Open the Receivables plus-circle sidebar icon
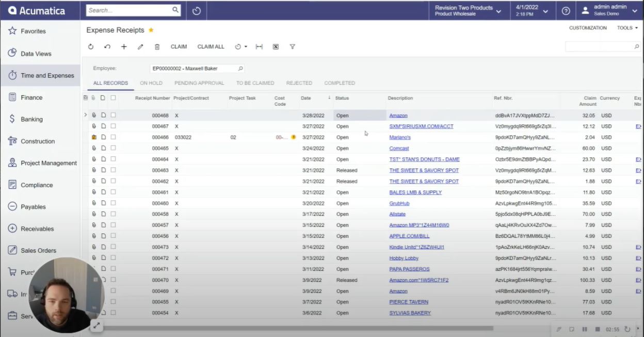644x337 pixels. (x=12, y=229)
